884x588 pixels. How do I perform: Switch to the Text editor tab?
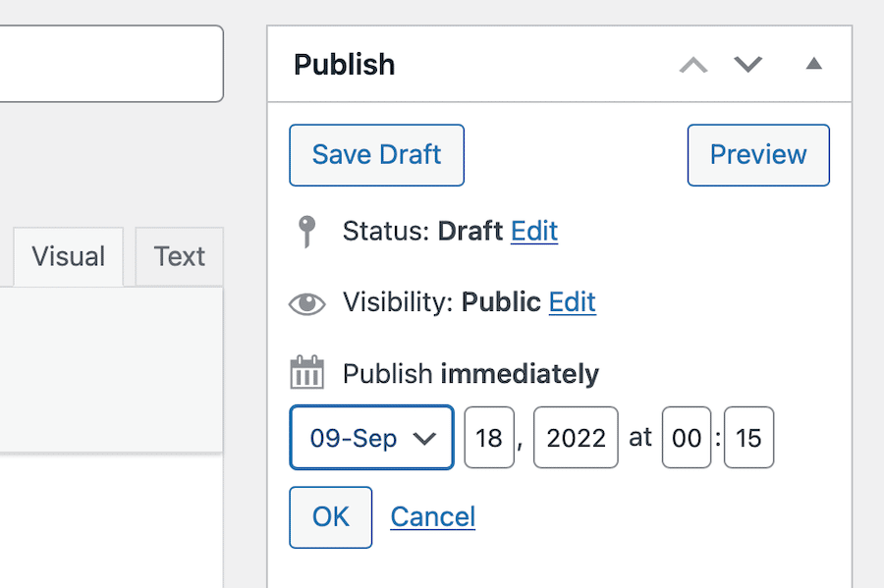point(179,257)
